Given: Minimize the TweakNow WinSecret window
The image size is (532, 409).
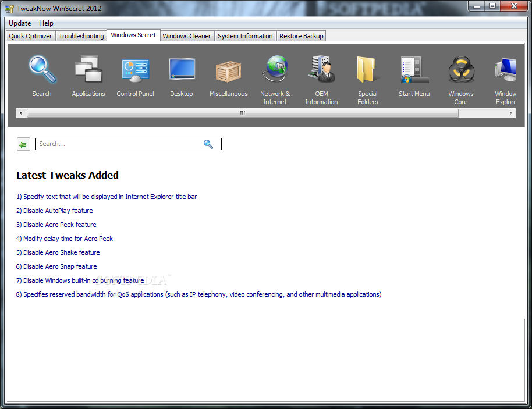Looking at the screenshot, I should tap(477, 6).
